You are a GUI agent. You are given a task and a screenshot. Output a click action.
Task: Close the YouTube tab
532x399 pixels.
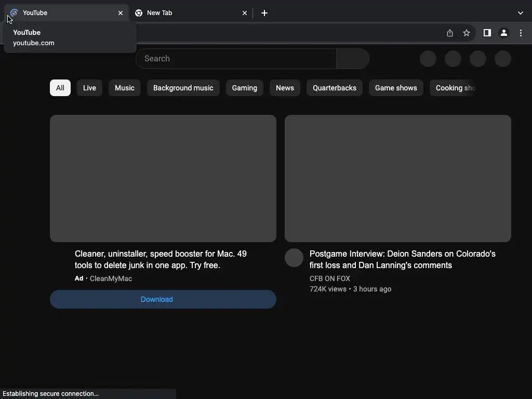click(121, 13)
